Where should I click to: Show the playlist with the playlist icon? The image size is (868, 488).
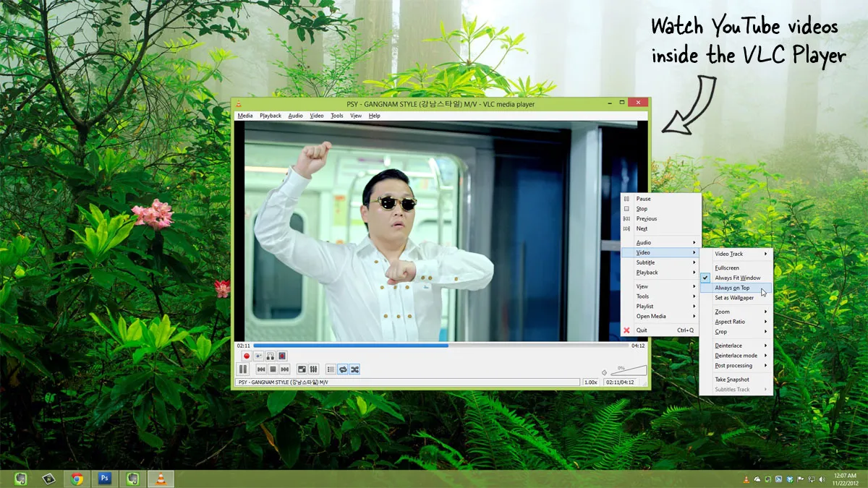click(x=329, y=369)
